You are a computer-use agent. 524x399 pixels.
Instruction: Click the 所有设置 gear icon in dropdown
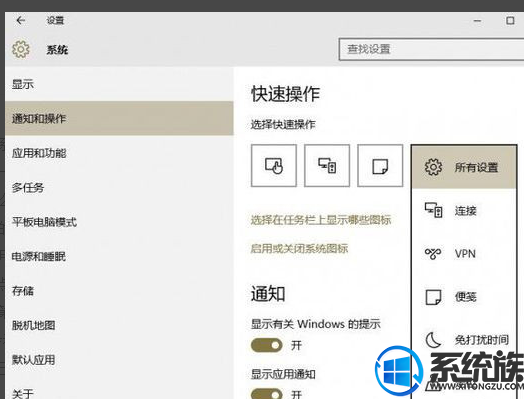point(433,167)
